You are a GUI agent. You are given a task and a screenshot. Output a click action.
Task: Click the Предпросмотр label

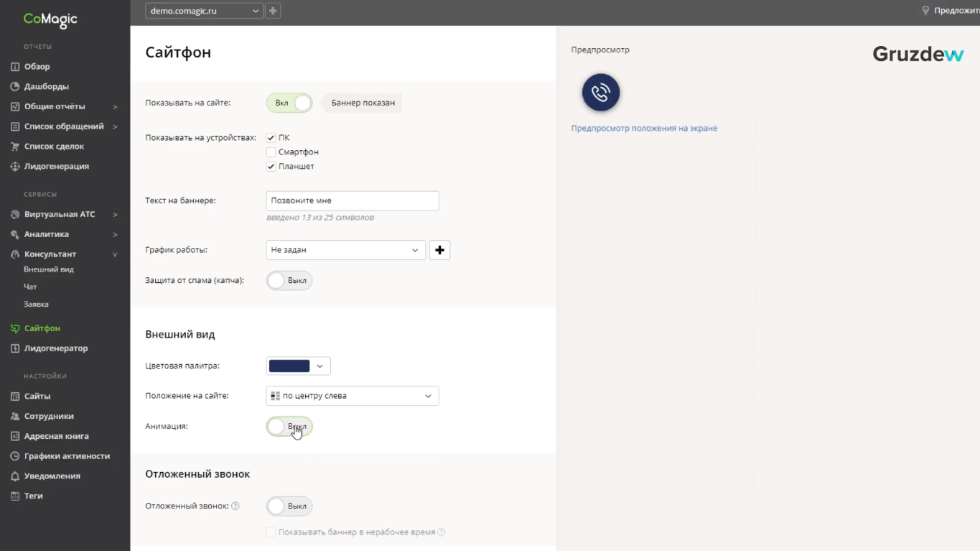pyautogui.click(x=600, y=50)
